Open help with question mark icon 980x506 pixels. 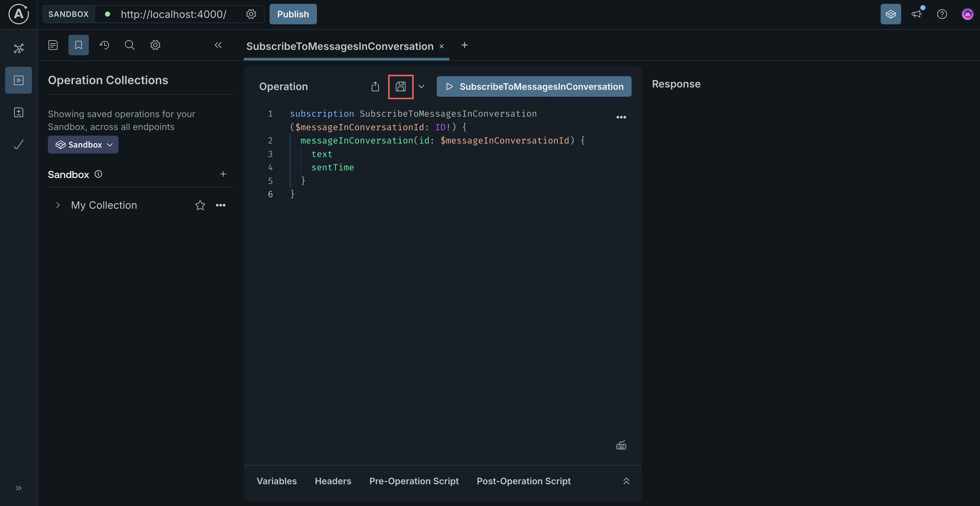pos(942,14)
